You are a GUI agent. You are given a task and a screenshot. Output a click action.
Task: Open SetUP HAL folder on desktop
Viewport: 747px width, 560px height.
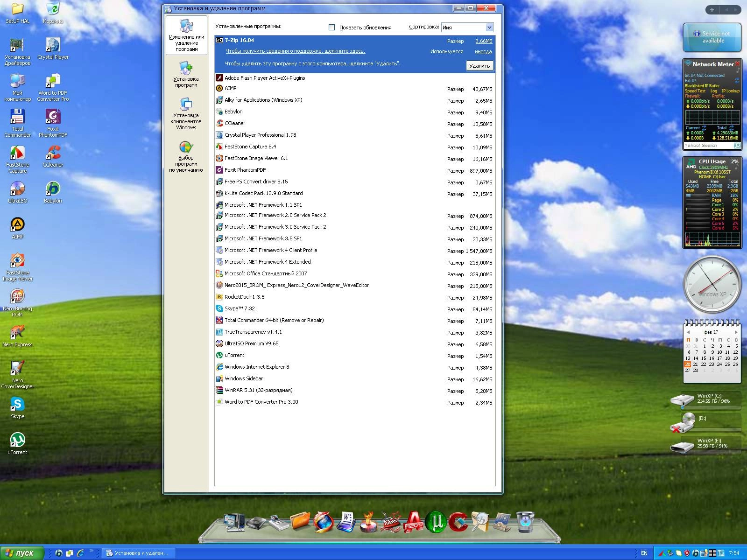point(17,13)
